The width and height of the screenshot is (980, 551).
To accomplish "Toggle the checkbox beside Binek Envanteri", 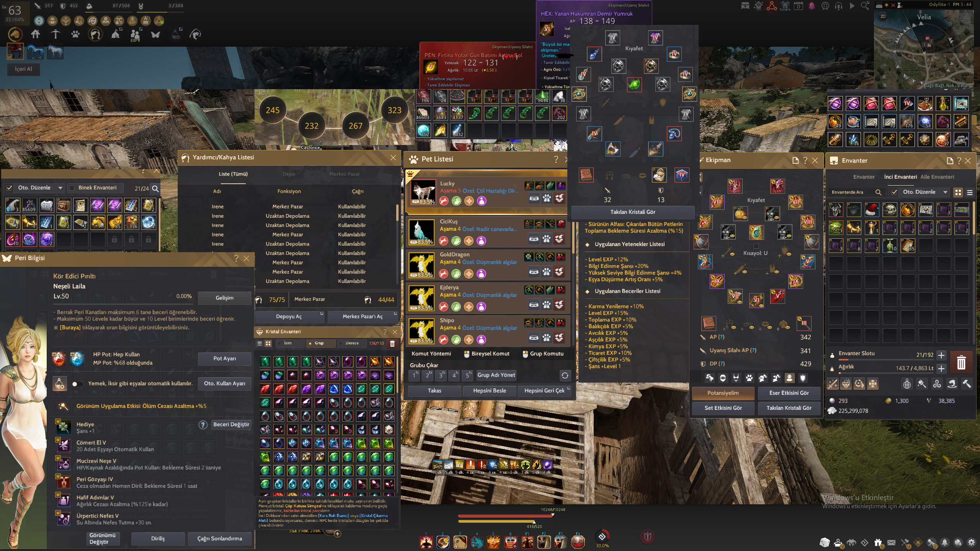I will pyautogui.click(x=72, y=188).
